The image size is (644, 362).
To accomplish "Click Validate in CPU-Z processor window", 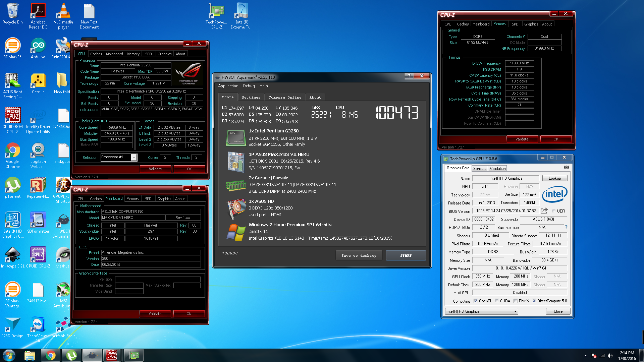I will pos(155,169).
